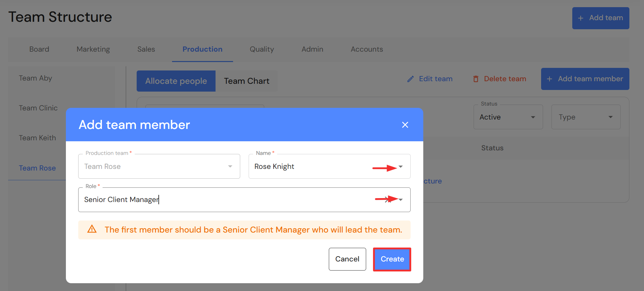Open the Accounts tab

(367, 49)
